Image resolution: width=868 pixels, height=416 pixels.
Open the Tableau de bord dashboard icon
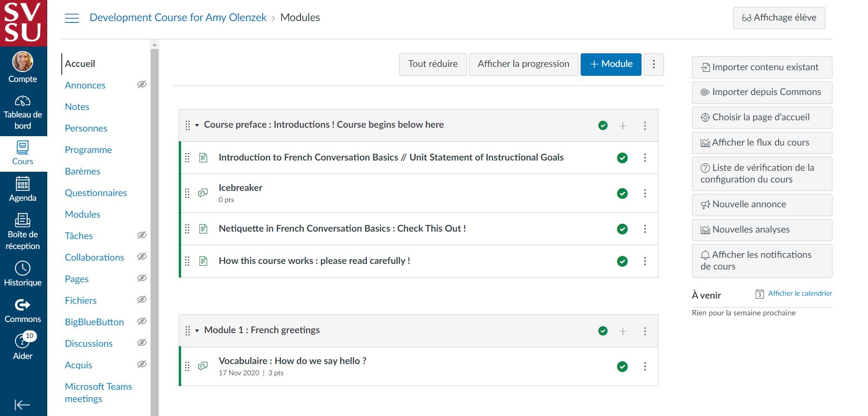22,101
